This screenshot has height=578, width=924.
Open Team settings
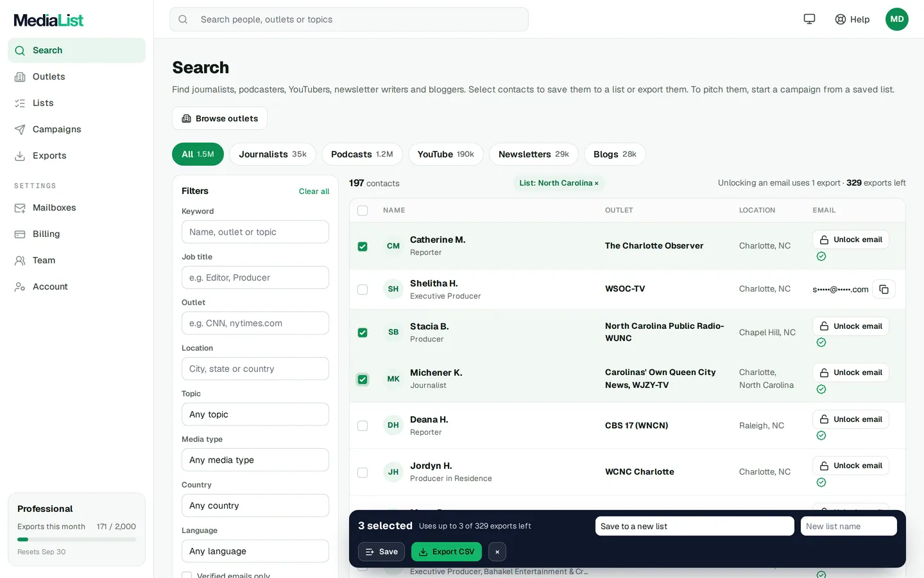(x=76, y=260)
